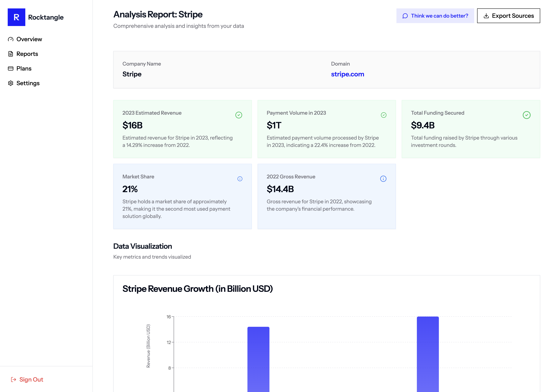560x392 pixels.
Task: Click the info icon on 2022 Gross Revenue
Action: tap(383, 179)
